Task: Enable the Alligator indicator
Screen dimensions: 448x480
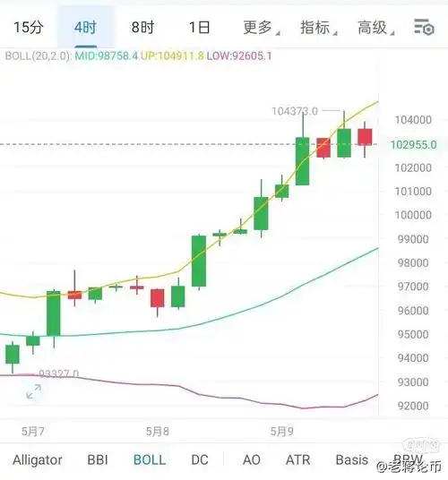Action: pos(38,459)
